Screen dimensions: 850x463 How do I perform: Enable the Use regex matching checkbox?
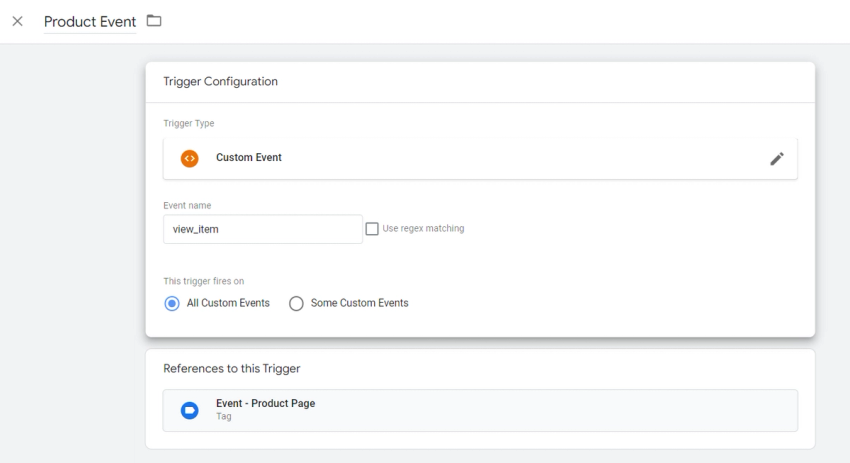pyautogui.click(x=372, y=229)
